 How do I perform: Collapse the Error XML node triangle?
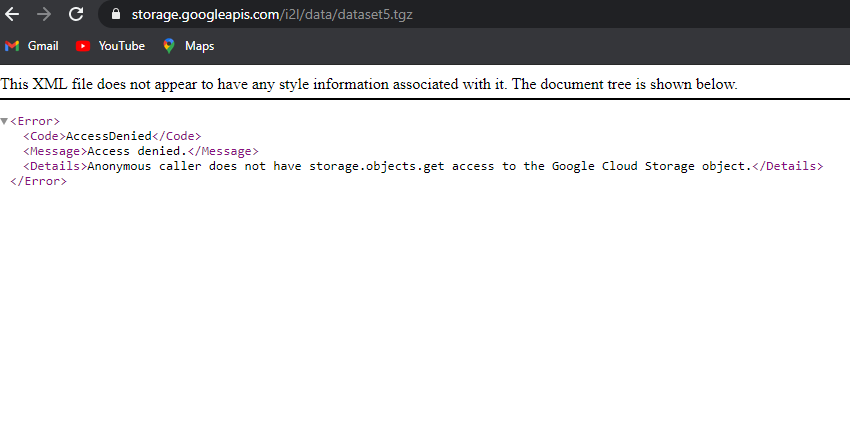pyautogui.click(x=4, y=121)
